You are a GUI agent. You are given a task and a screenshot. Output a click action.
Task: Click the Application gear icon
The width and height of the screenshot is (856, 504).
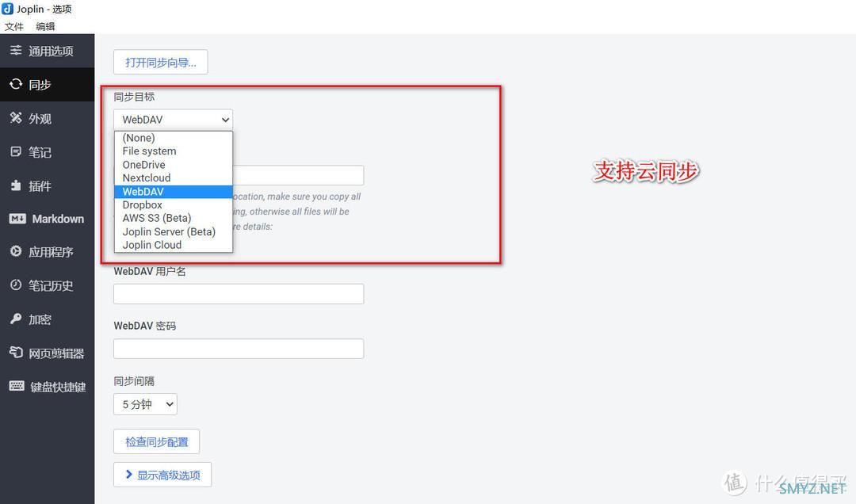pos(16,251)
